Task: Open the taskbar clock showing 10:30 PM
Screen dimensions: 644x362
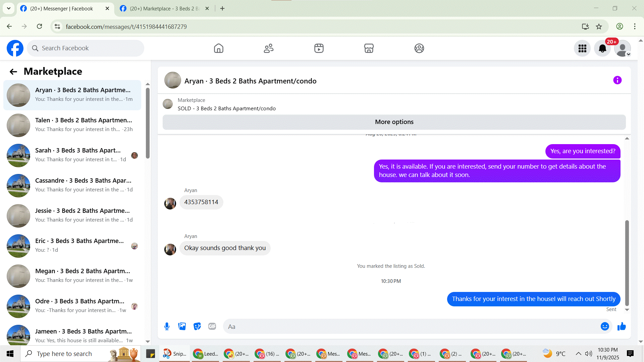Action: tap(607, 354)
